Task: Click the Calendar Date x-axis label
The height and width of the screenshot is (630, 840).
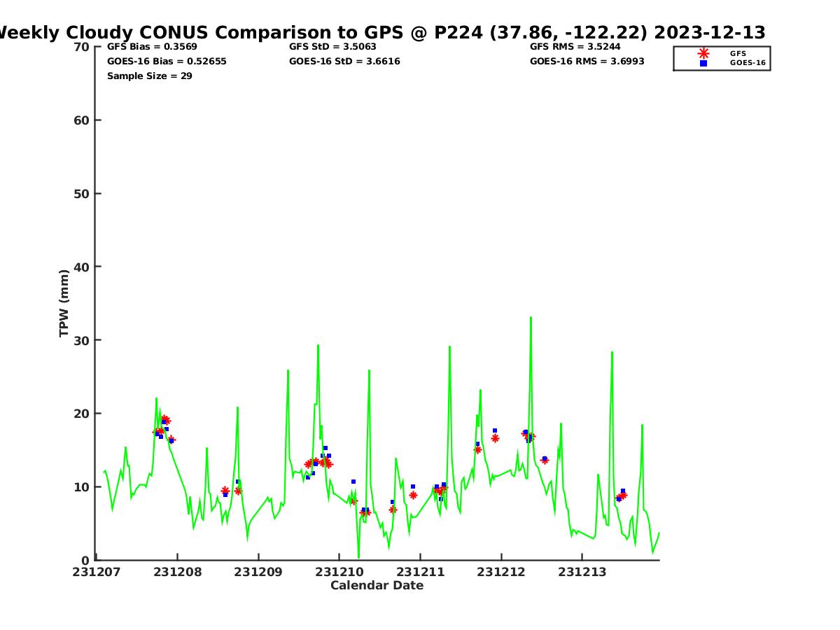Action: pos(377,586)
